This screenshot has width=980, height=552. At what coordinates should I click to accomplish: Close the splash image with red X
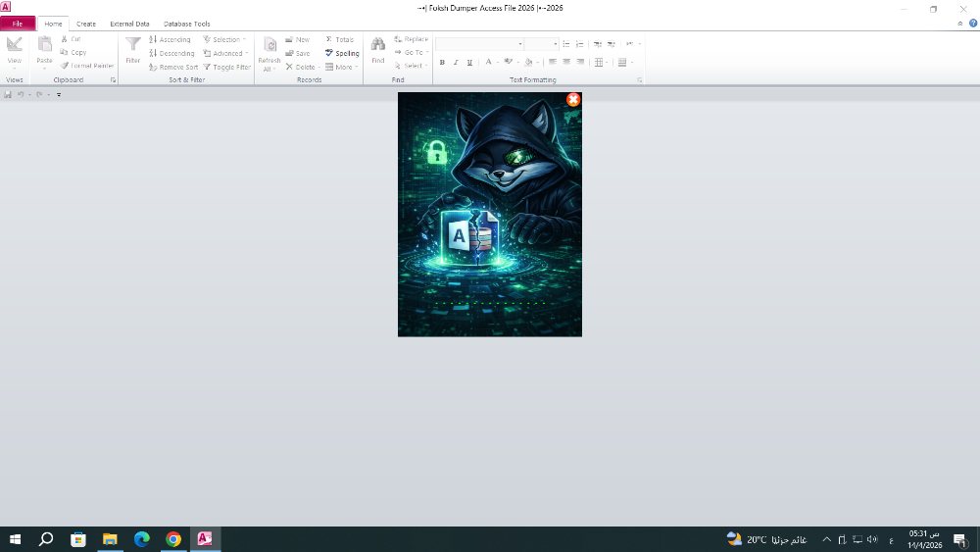tap(573, 100)
